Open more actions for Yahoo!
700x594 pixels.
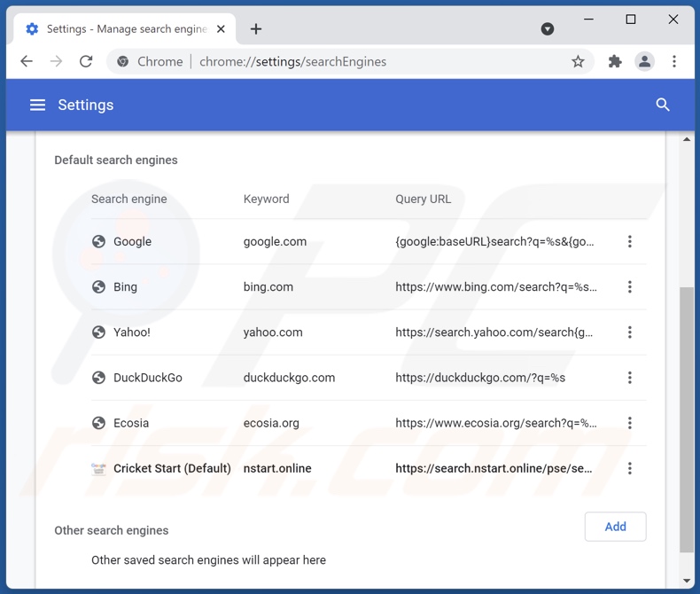[x=629, y=332]
